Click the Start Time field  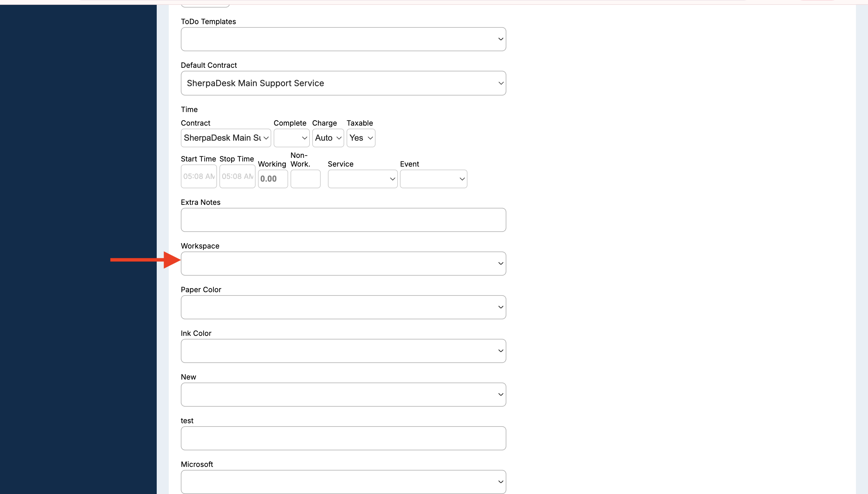coord(199,177)
